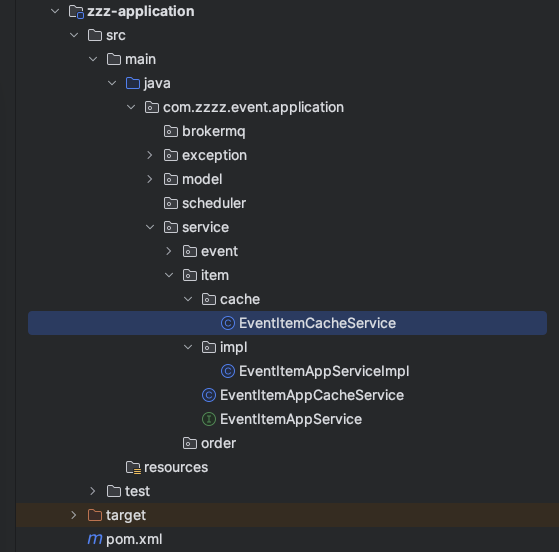Collapse the service package
Image resolution: width=559 pixels, height=552 pixels.
pyautogui.click(x=150, y=227)
